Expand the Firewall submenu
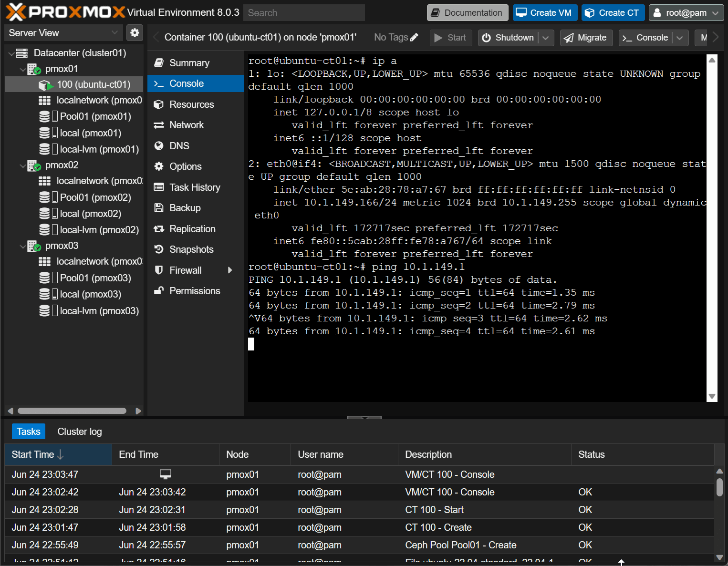Screen dimensions: 728x566 (x=230, y=270)
